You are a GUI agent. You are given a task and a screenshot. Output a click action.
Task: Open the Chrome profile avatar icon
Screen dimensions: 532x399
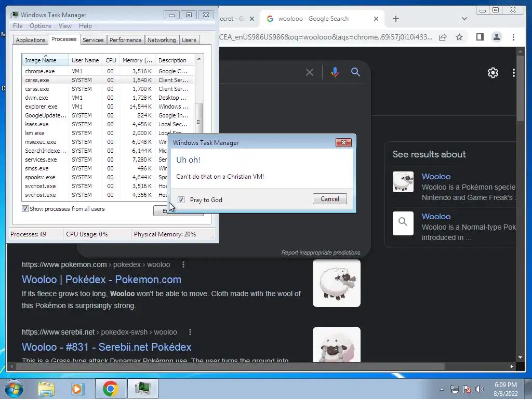click(x=496, y=37)
